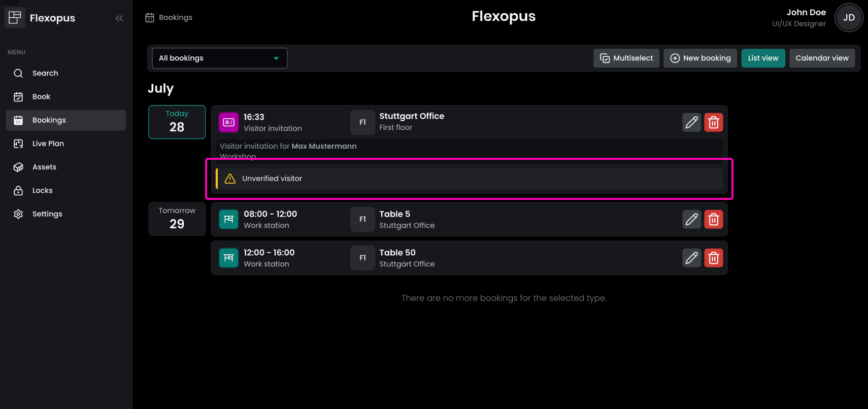Click the Flexopus logo icon
This screenshot has height=409, width=868.
(15, 18)
